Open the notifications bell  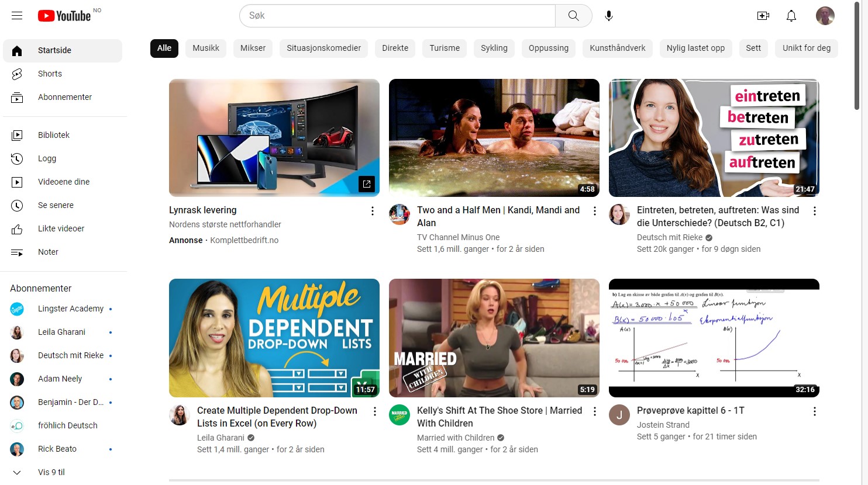coord(791,16)
